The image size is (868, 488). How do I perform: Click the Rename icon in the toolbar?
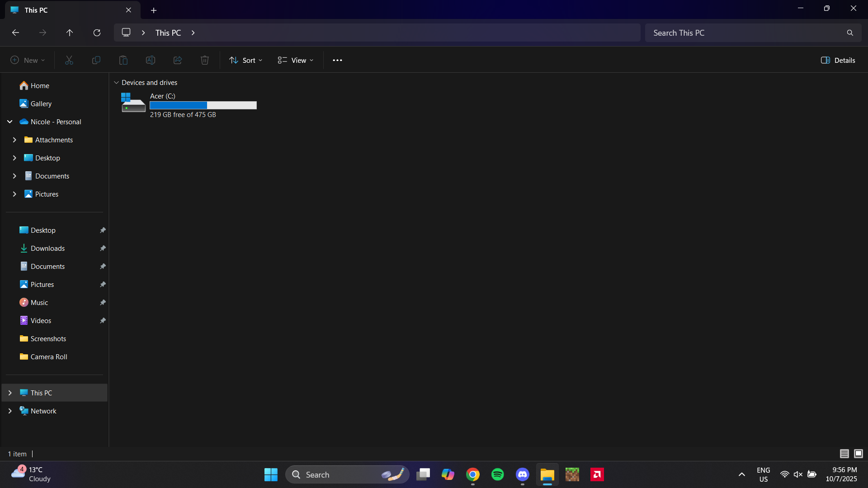pyautogui.click(x=151, y=60)
